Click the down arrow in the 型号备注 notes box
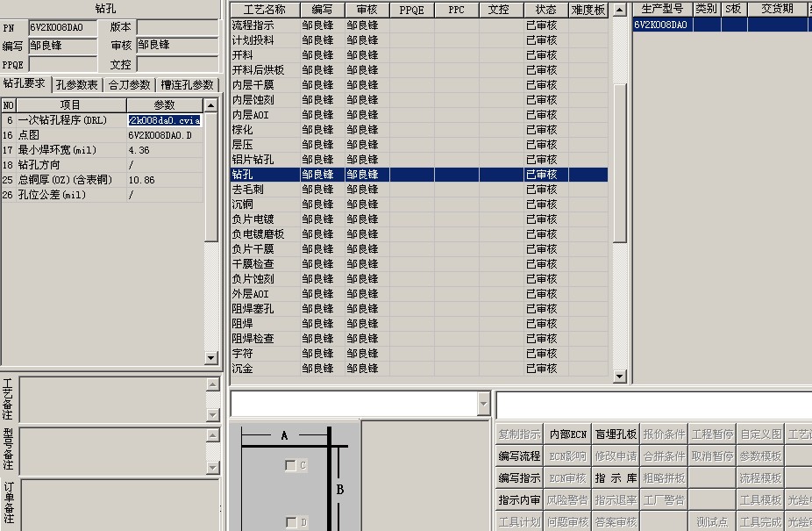The width and height of the screenshot is (812, 531). [213, 467]
